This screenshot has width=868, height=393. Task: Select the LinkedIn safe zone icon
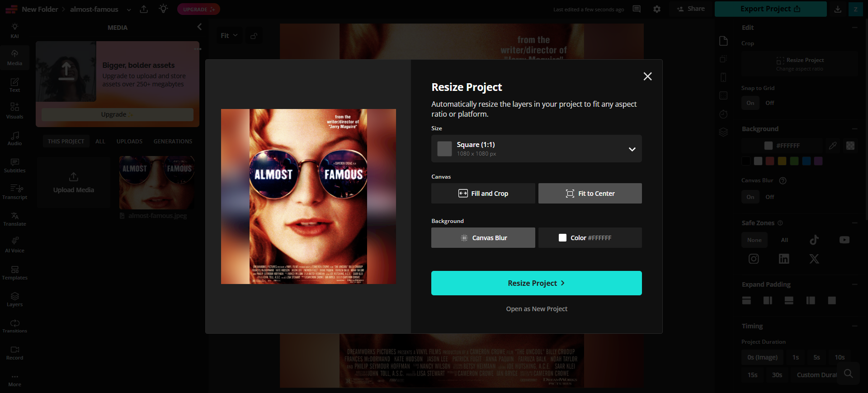(784, 259)
